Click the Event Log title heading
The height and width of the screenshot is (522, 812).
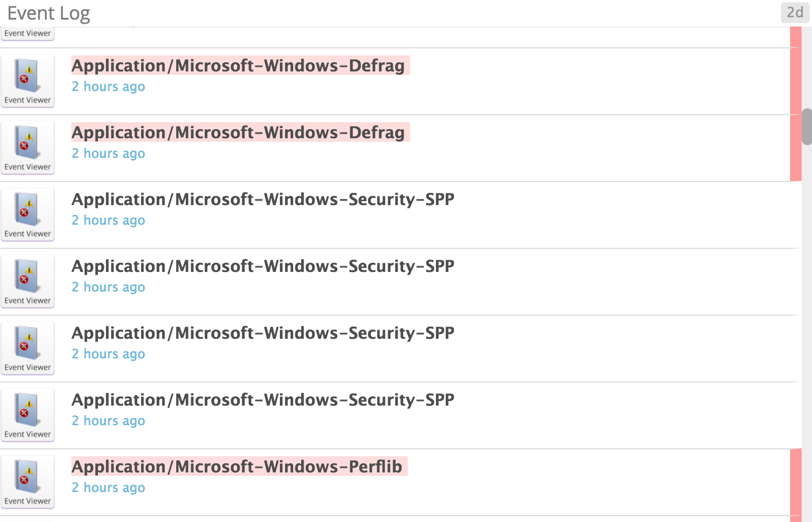click(x=48, y=13)
